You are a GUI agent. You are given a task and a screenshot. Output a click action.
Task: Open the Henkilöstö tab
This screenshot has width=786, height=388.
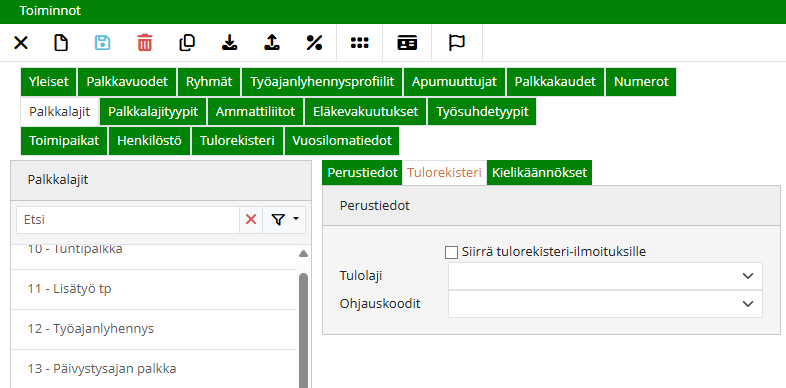149,141
